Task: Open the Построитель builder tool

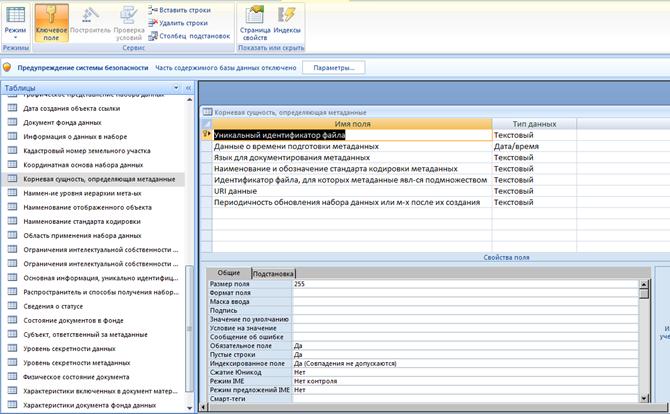Action: coord(90,16)
